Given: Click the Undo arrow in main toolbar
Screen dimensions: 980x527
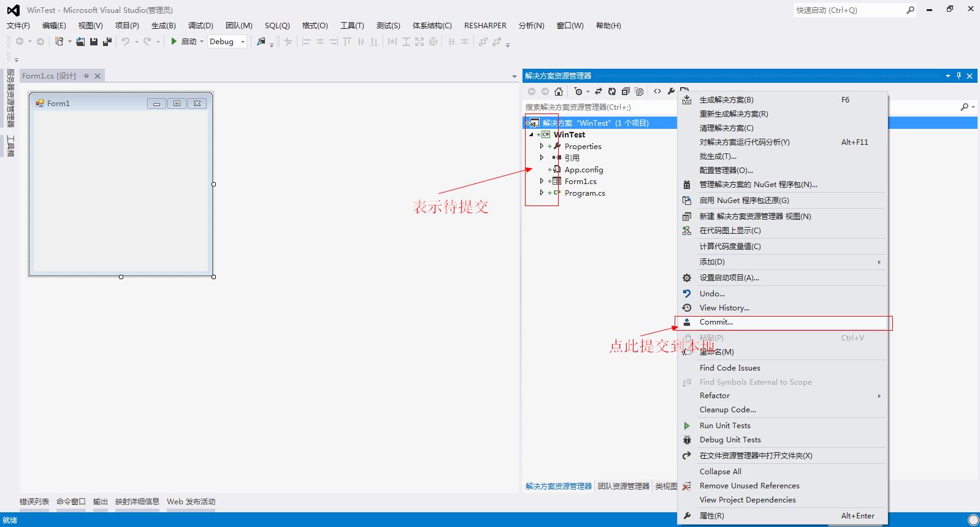Looking at the screenshot, I should (125, 41).
